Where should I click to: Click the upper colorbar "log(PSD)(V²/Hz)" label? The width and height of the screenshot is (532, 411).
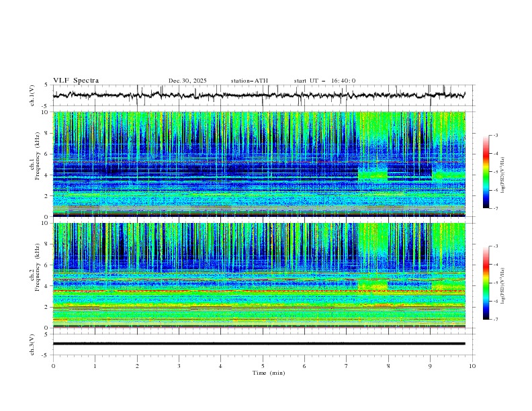[x=503, y=175]
